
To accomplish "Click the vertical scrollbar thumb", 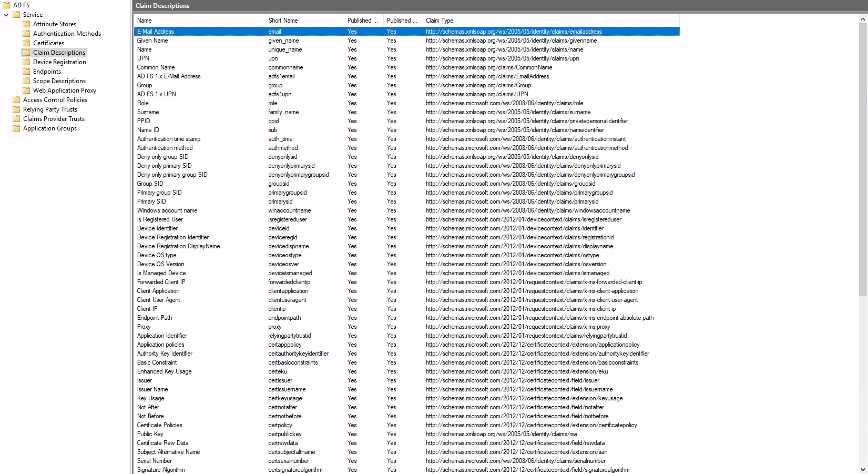I will click(863, 159).
